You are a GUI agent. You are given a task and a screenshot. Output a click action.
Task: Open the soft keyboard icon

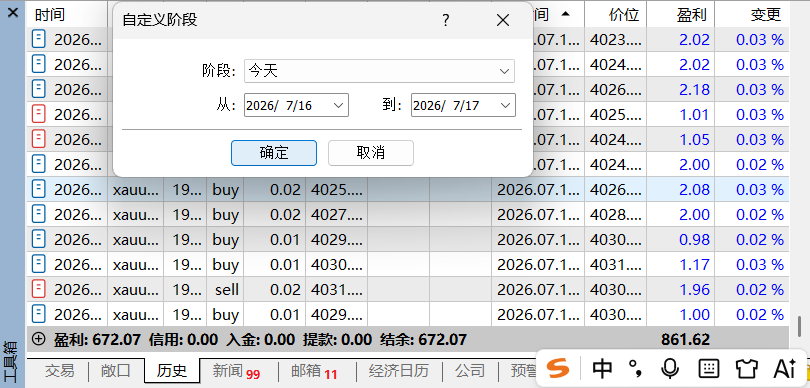pos(709,368)
